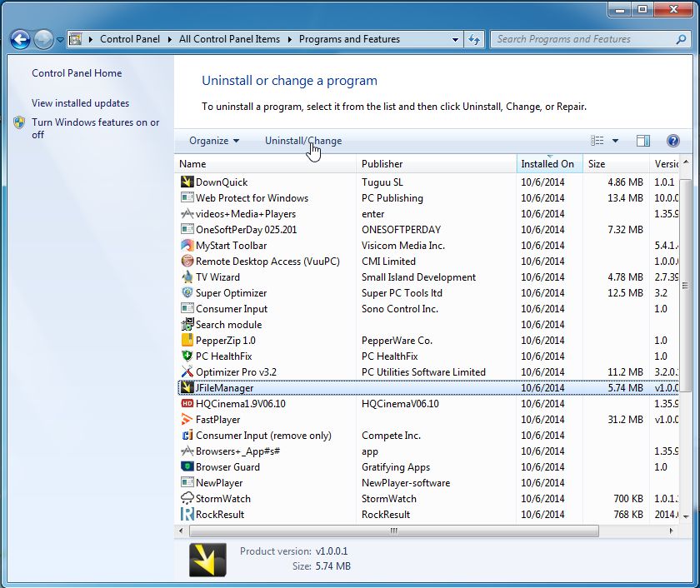Click the large JFileManager details pane thumbnail
Screen dimensions: 700x588
coord(207,560)
